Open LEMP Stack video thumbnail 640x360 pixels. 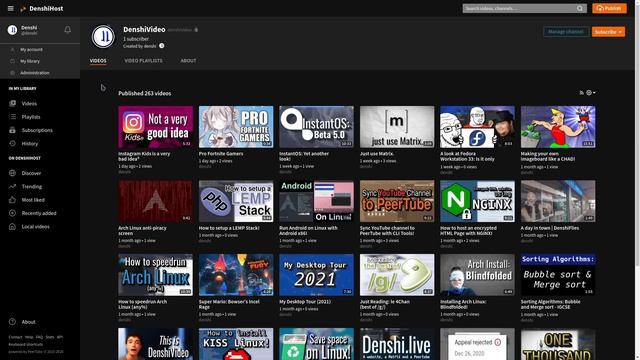[x=236, y=201]
